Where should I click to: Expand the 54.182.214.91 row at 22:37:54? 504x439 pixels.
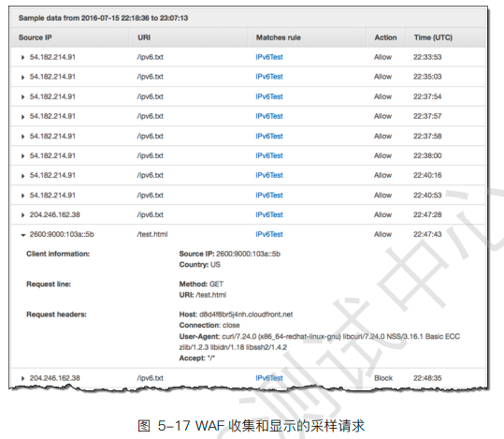coord(22,97)
